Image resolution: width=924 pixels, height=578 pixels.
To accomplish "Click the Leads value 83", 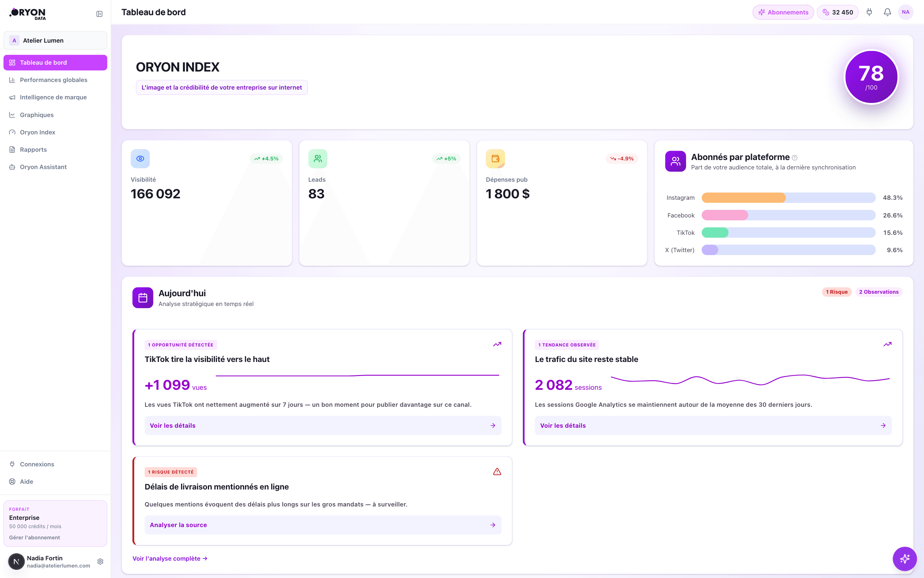I will (316, 194).
